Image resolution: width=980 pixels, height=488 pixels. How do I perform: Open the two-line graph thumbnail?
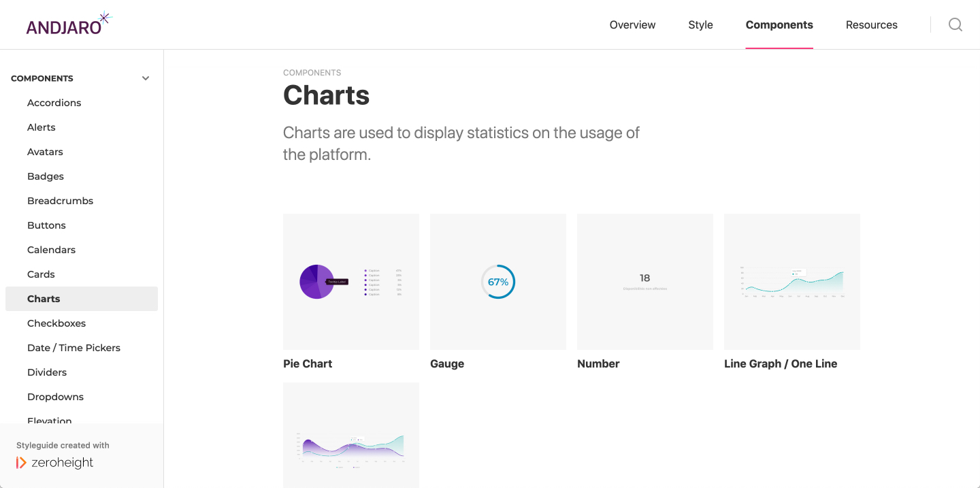coord(351,436)
